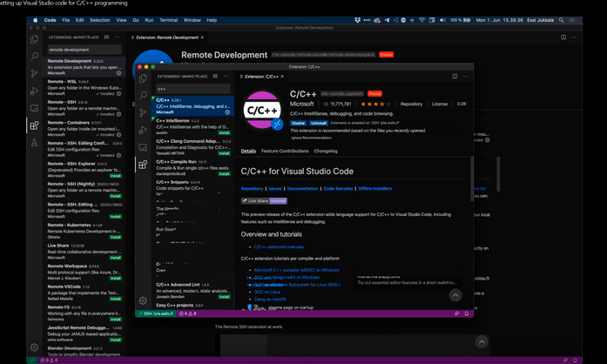Open filter extensions menu in background Marketplace header

point(107,37)
